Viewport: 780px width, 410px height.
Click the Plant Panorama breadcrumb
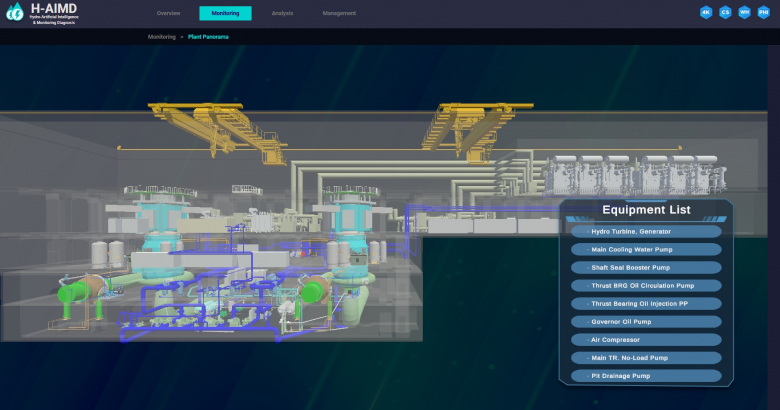click(x=209, y=37)
